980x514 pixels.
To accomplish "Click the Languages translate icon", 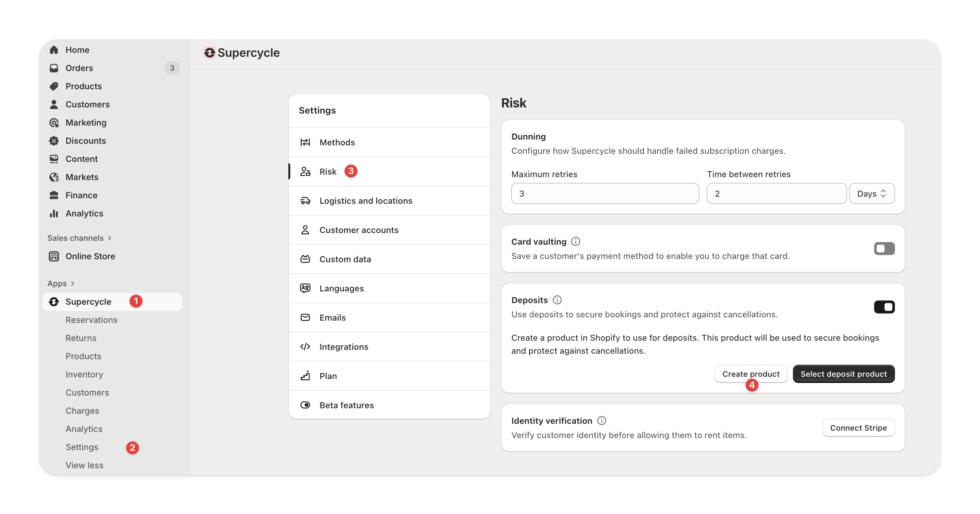I will (305, 288).
